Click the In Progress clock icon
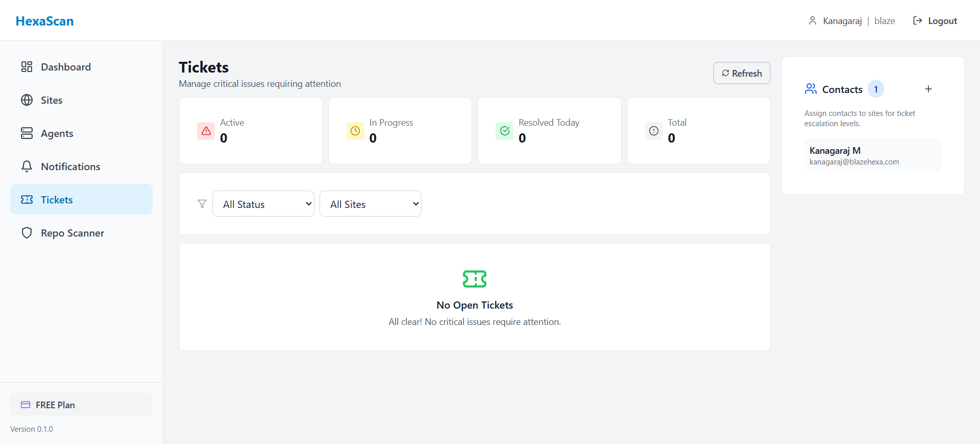Image resolution: width=980 pixels, height=444 pixels. (x=355, y=131)
